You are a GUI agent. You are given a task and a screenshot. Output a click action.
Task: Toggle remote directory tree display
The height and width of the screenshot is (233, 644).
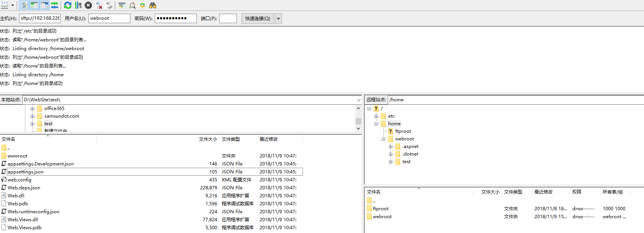click(x=44, y=5)
